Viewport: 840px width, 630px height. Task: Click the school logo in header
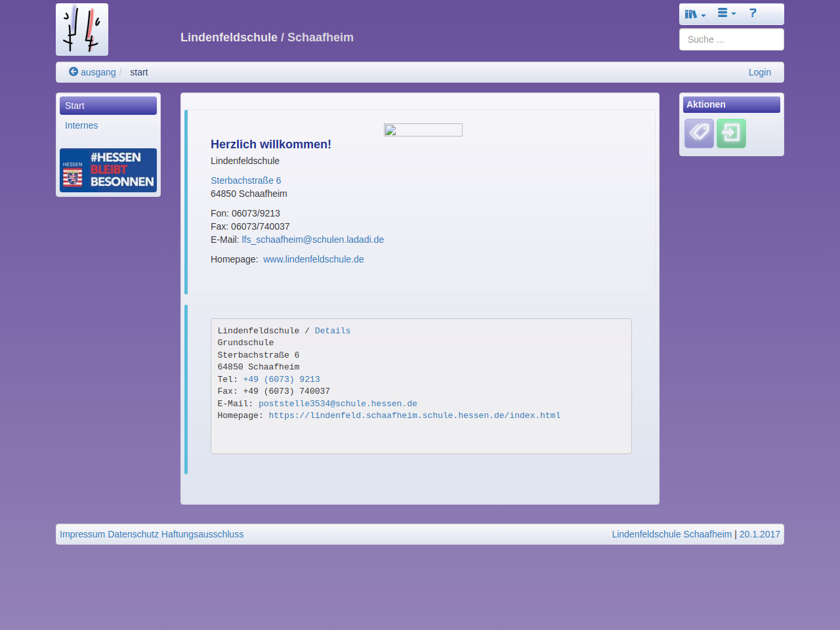(x=82, y=30)
